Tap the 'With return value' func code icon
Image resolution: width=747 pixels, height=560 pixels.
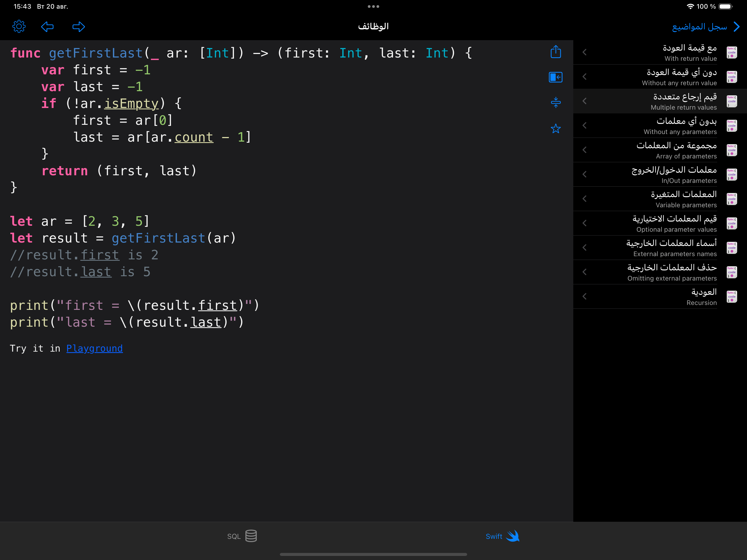point(732,52)
